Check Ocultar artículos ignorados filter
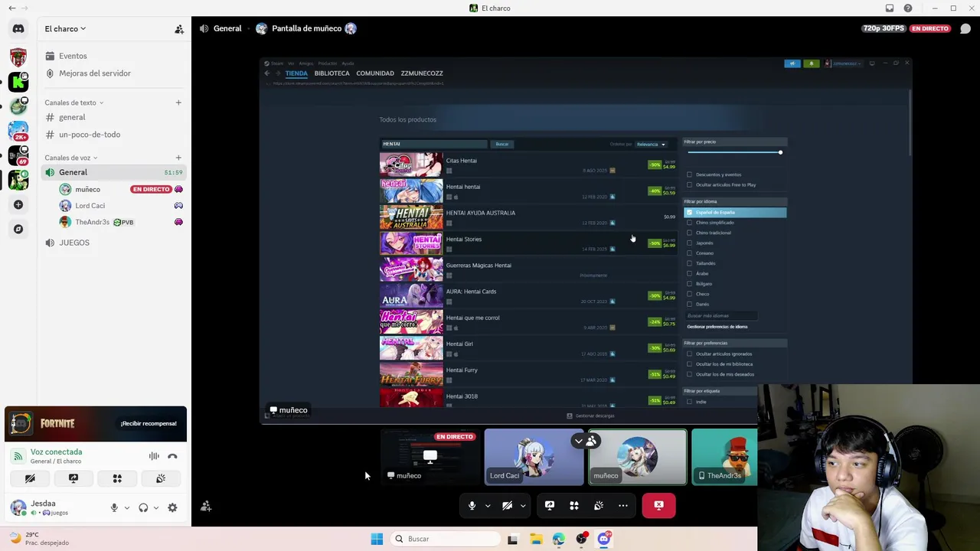Image resolution: width=980 pixels, height=551 pixels. (689, 354)
